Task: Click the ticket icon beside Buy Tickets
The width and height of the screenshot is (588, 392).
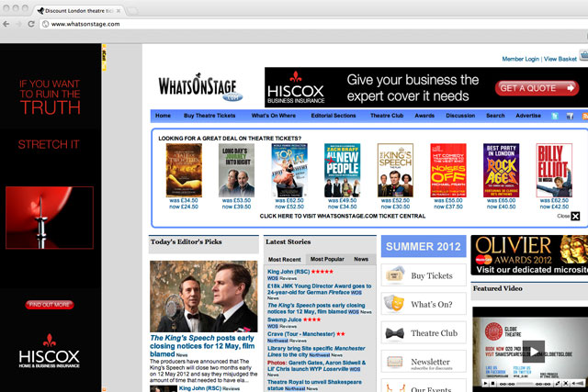Action: (395, 275)
